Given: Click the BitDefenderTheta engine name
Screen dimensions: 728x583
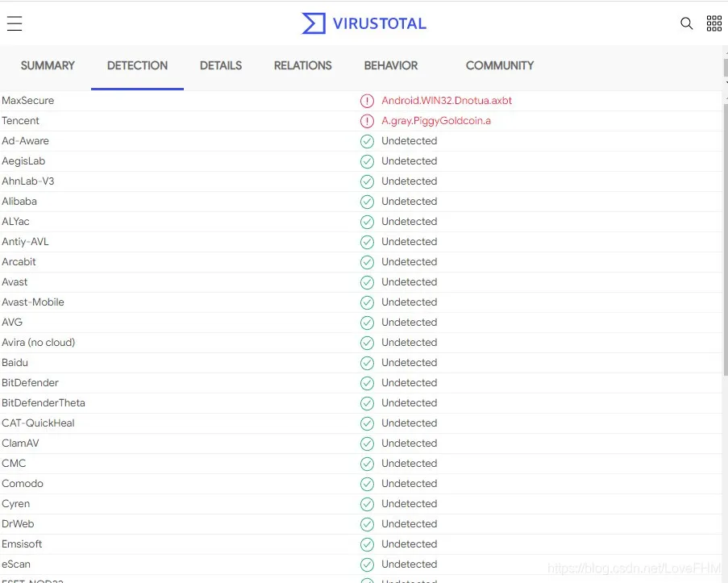Looking at the screenshot, I should pos(44,402).
